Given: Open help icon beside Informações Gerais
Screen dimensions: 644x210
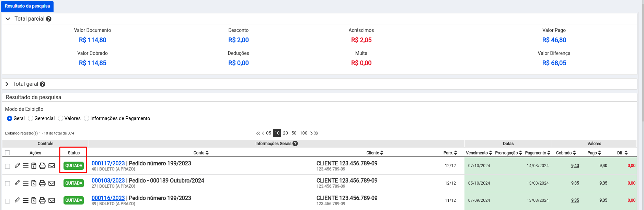Looking at the screenshot, I should [295, 144].
